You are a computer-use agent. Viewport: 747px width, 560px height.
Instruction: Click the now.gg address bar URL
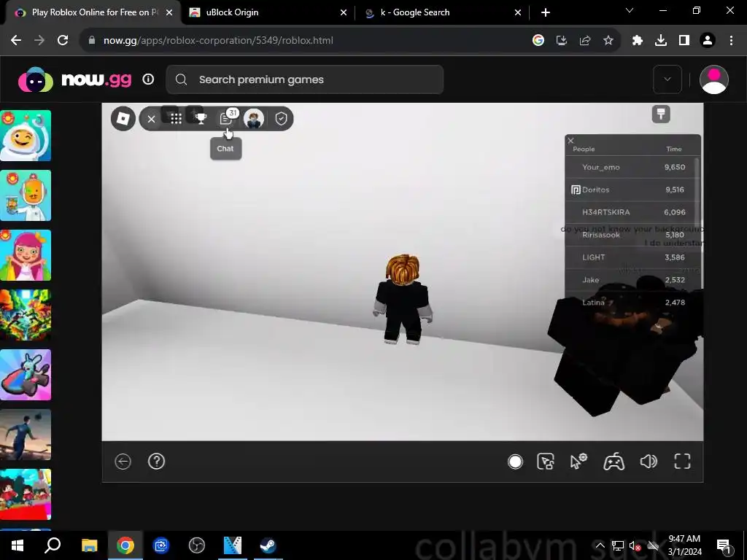pyautogui.click(x=218, y=41)
